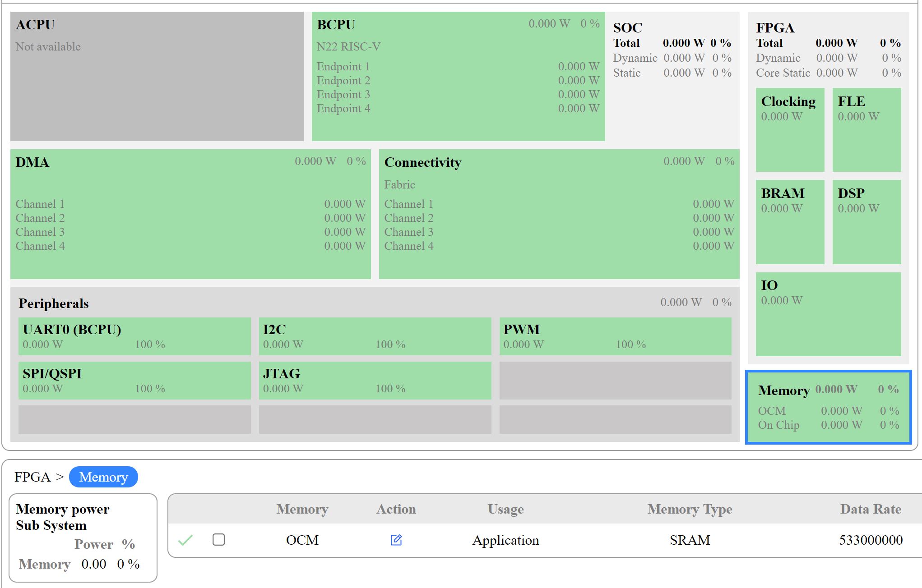Open the PWM peripheral tile
This screenshot has height=588, width=922.
coord(615,336)
